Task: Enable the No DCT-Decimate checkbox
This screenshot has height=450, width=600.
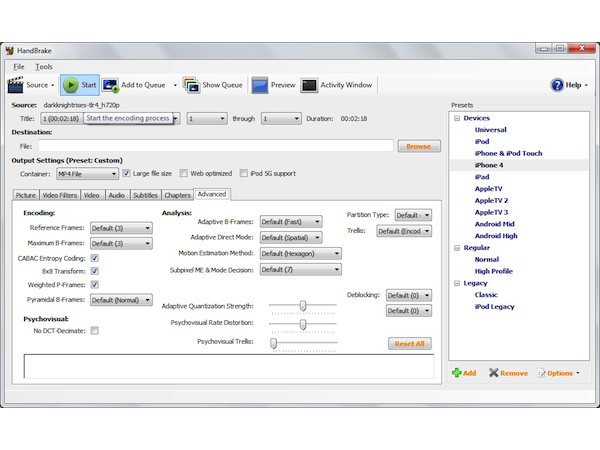Action: [95, 331]
